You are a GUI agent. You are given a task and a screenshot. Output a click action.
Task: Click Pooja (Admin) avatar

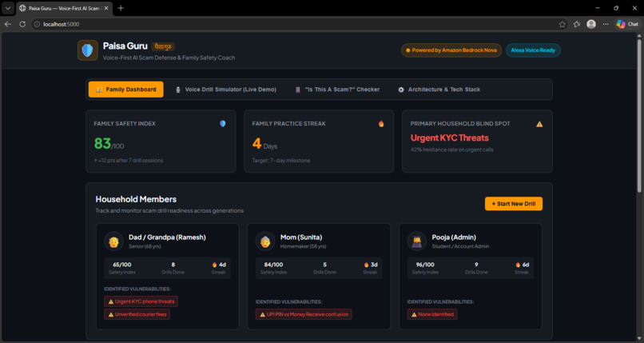417,241
